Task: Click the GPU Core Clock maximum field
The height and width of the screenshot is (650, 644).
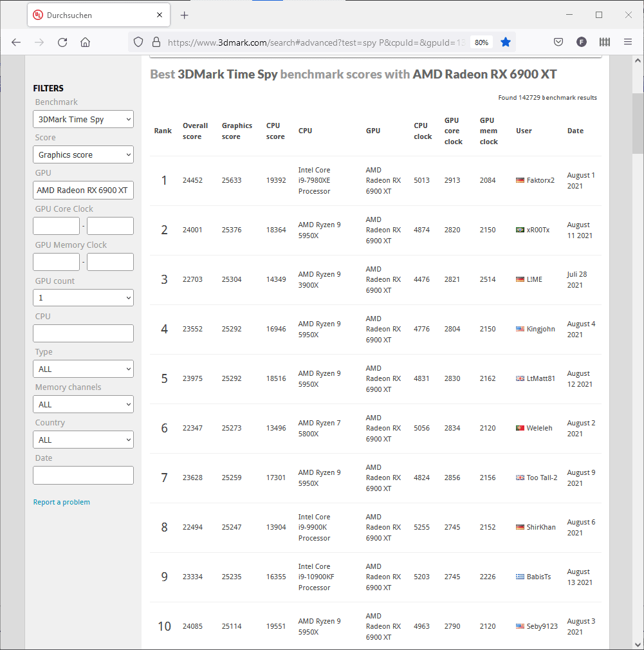Action: pos(110,226)
